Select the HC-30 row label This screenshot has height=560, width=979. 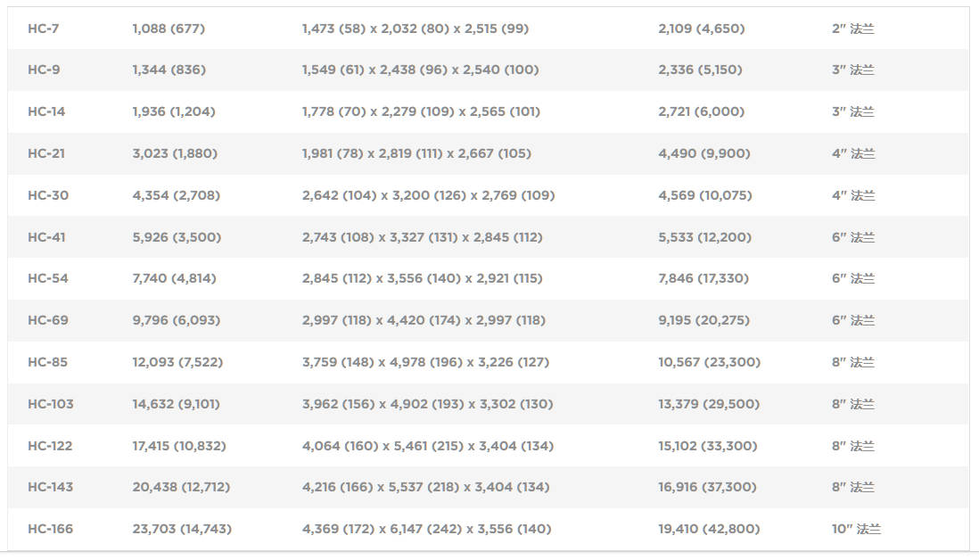tap(48, 195)
